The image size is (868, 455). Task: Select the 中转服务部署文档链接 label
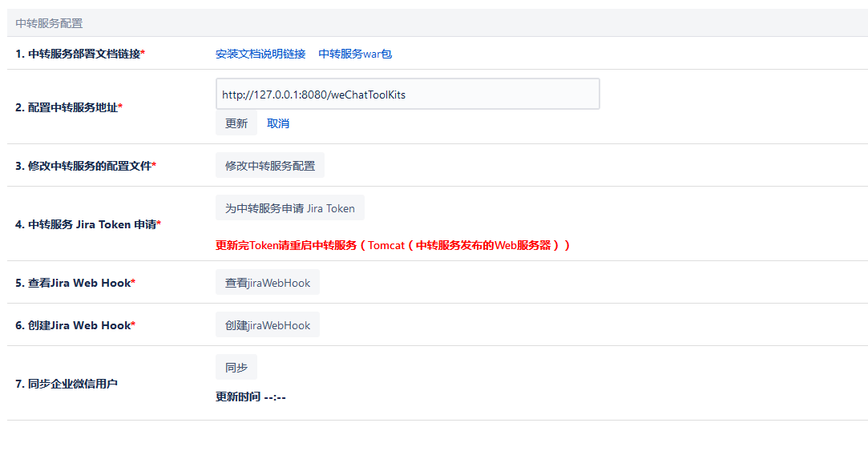coord(80,54)
